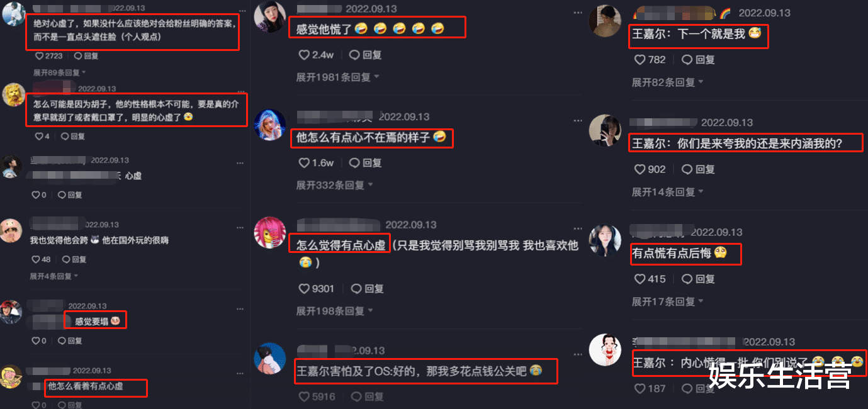The image size is (868, 409).
Task: Open avatar of 感觉他慌了 commenter
Action: pyautogui.click(x=270, y=16)
